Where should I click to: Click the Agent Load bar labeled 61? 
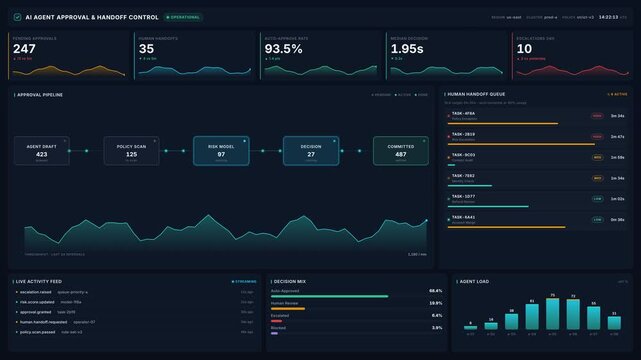[x=532, y=317]
